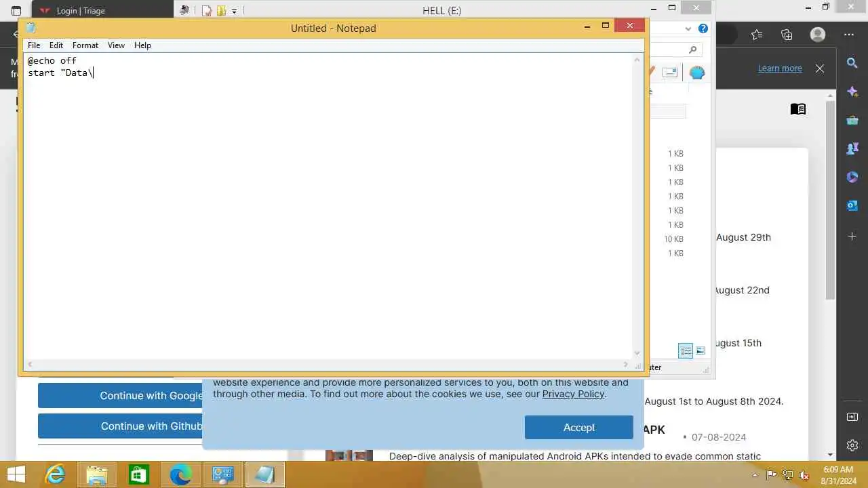
Task: Open Edge Settings and more ellipsis
Action: [849, 35]
